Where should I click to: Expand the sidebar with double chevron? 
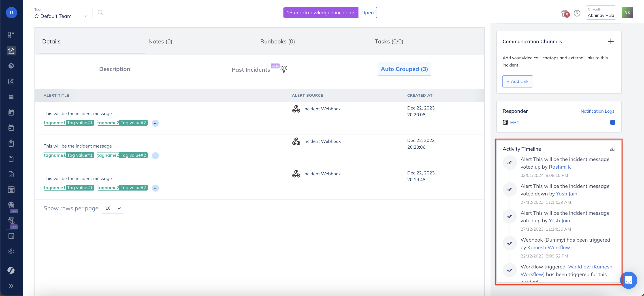tap(11, 286)
